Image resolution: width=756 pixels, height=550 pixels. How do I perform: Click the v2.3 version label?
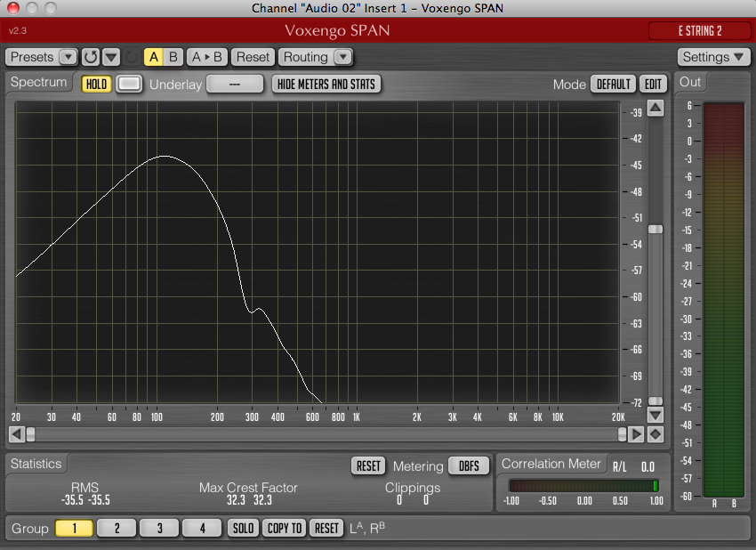18,31
